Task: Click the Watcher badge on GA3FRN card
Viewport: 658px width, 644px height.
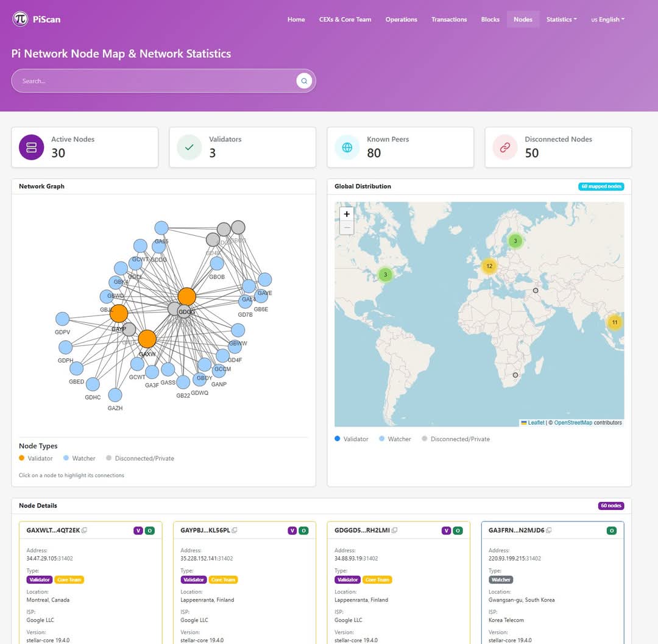Action: click(x=501, y=579)
